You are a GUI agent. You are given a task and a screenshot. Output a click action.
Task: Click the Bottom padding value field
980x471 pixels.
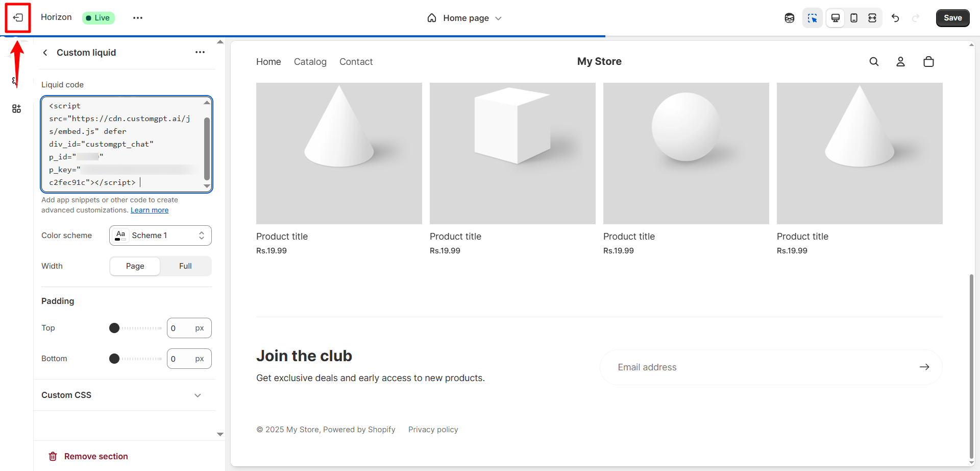[x=189, y=359]
